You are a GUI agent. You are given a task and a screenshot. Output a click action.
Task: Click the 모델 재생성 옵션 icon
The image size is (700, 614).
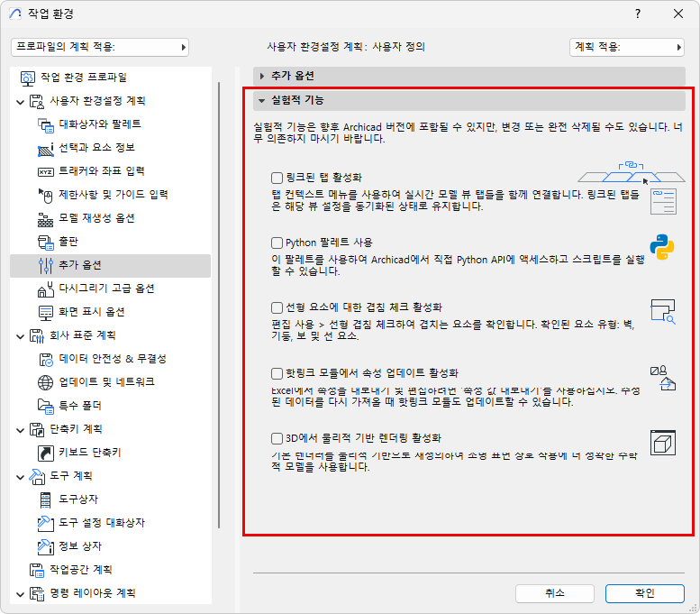coord(46,218)
